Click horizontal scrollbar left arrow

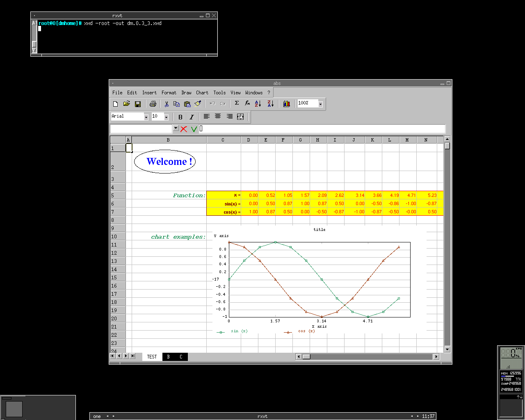click(299, 356)
